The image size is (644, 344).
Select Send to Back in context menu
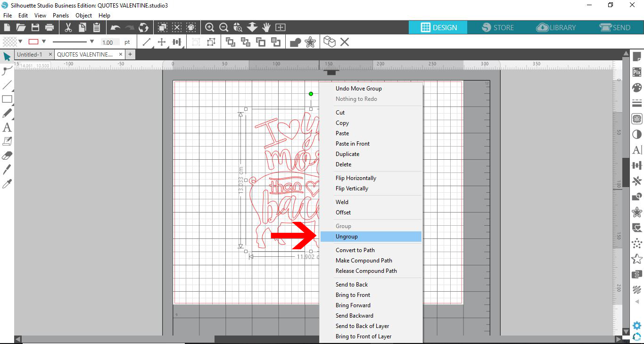click(x=352, y=284)
